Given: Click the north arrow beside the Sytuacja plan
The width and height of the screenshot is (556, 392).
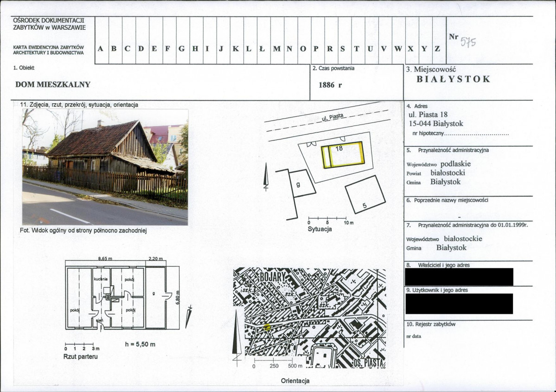Looking at the screenshot, I should 266,177.
